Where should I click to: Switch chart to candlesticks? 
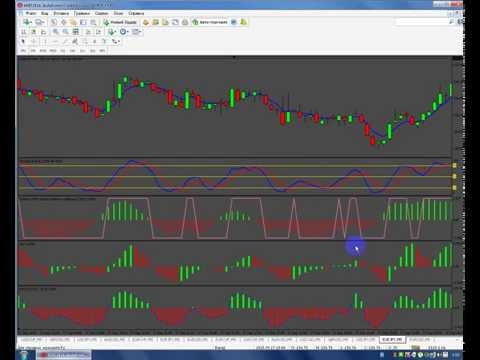pyautogui.click(x=33, y=32)
